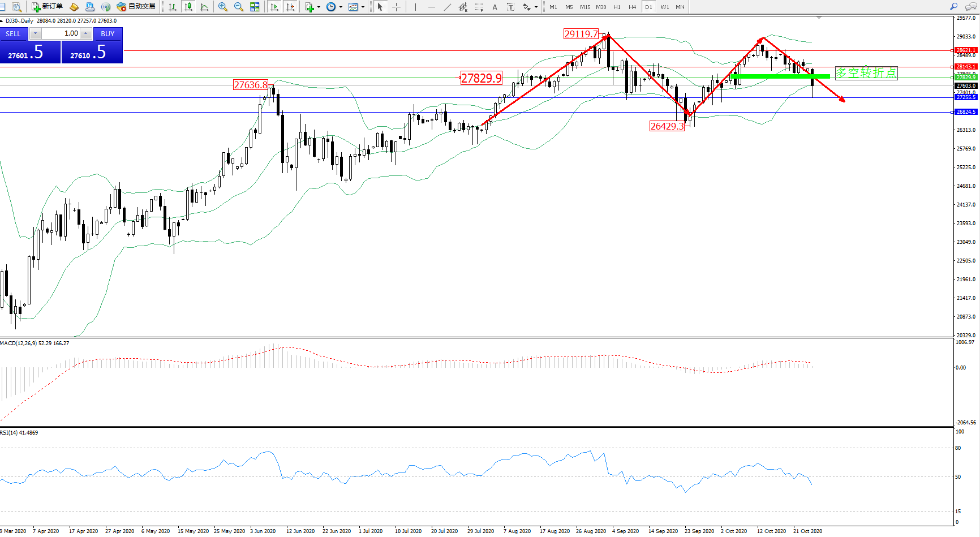980x537 pixels.
Task: Switch chart to line chart mode
Action: 204,7
